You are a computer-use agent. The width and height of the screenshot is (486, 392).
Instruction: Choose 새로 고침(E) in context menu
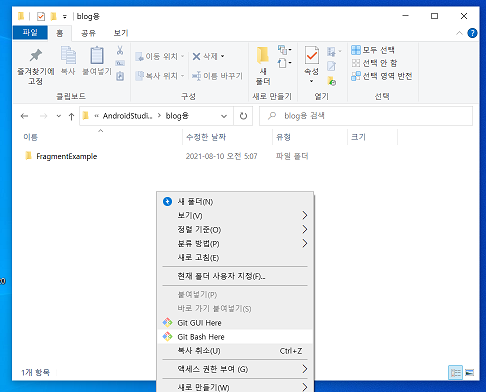click(235, 258)
